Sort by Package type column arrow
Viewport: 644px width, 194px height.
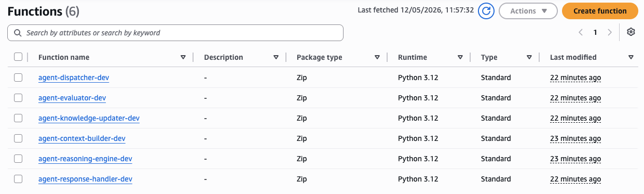377,57
